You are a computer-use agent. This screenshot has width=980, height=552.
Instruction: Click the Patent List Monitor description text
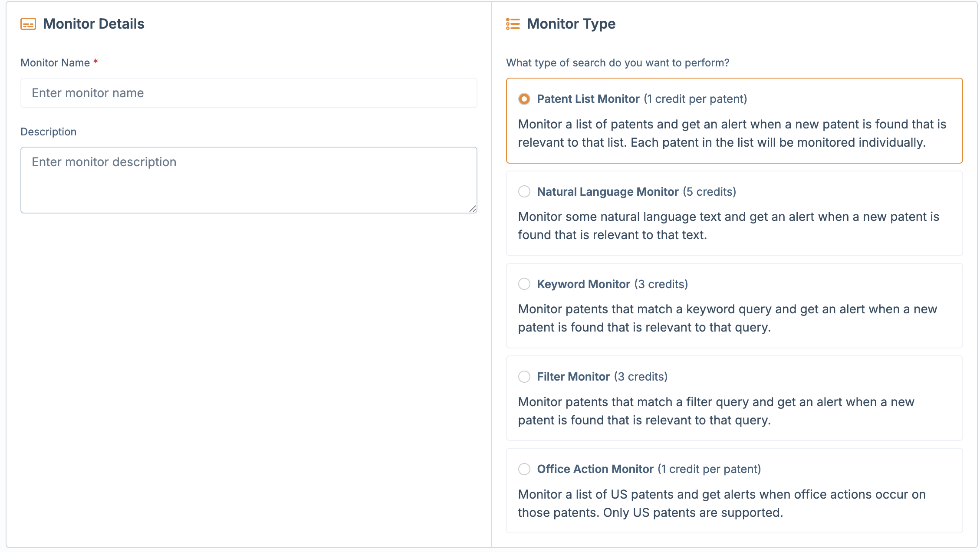[732, 133]
